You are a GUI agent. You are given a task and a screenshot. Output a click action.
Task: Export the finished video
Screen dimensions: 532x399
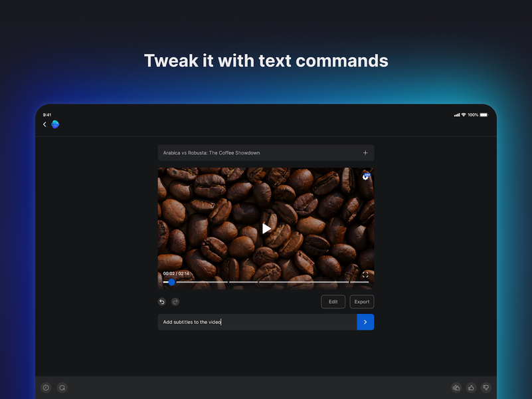pos(361,301)
